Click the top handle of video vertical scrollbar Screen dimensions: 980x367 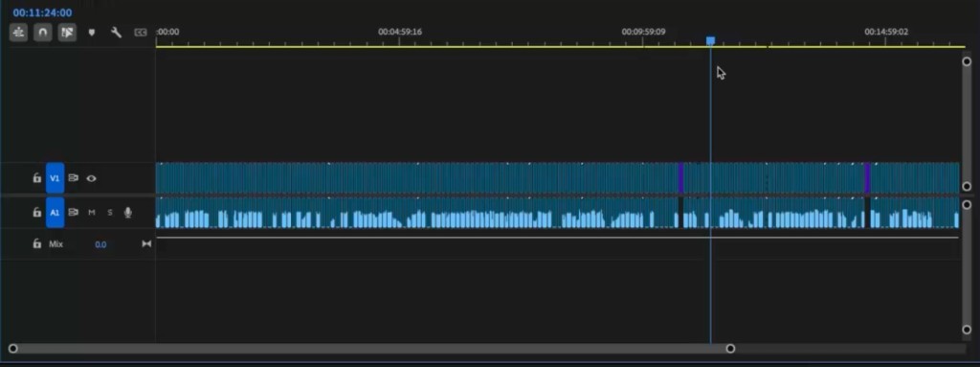[967, 61]
